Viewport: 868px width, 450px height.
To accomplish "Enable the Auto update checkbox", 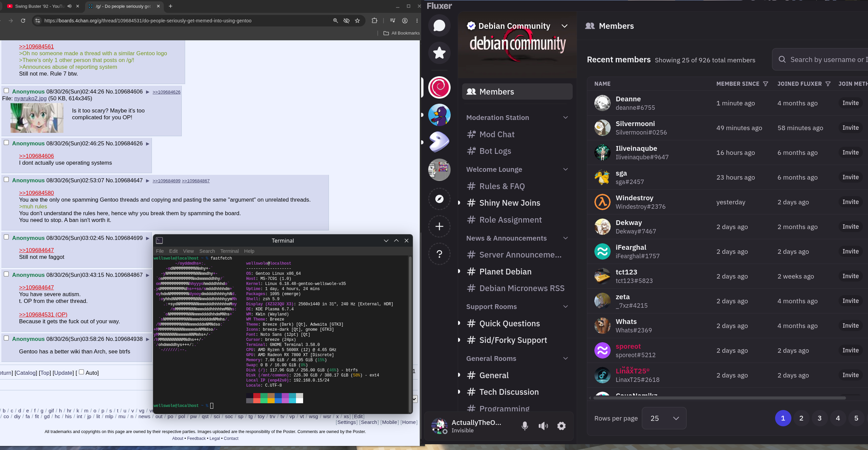I will [81, 372].
